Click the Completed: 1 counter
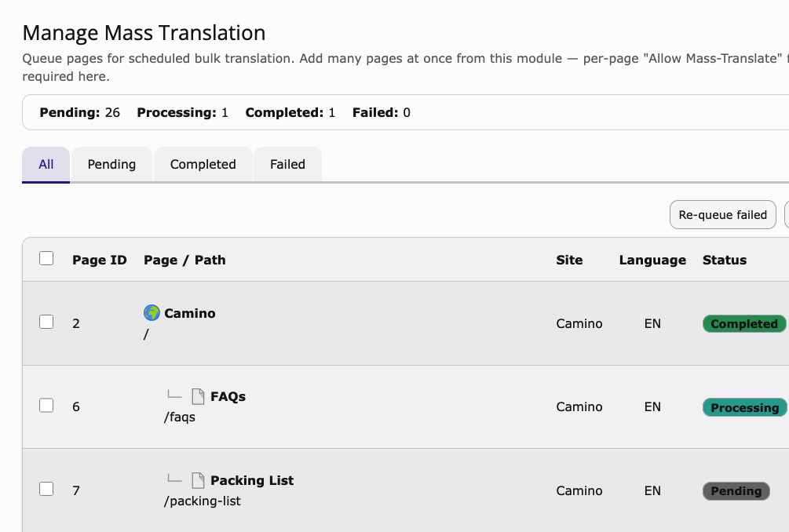The image size is (789, 532). (x=290, y=113)
